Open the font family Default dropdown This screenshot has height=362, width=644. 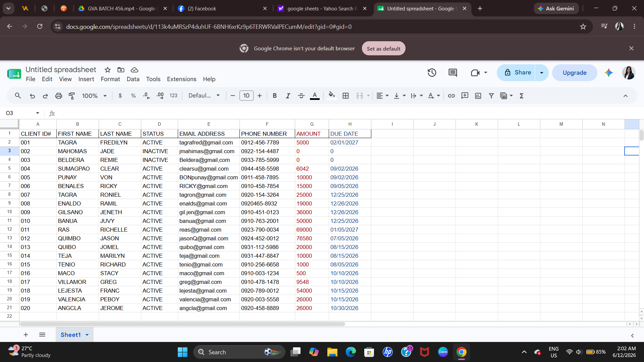204,96
